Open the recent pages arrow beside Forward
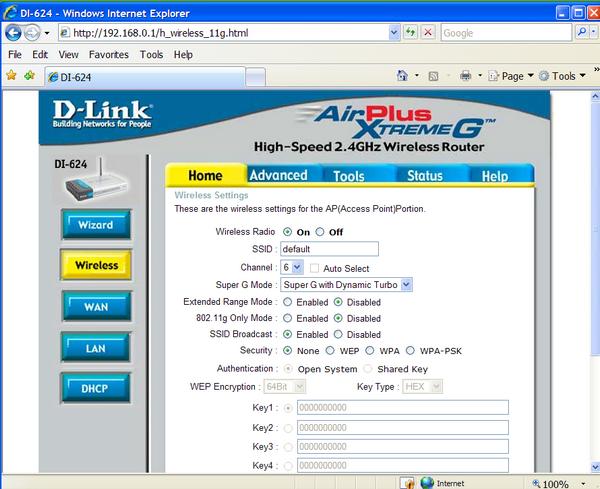 (x=47, y=33)
